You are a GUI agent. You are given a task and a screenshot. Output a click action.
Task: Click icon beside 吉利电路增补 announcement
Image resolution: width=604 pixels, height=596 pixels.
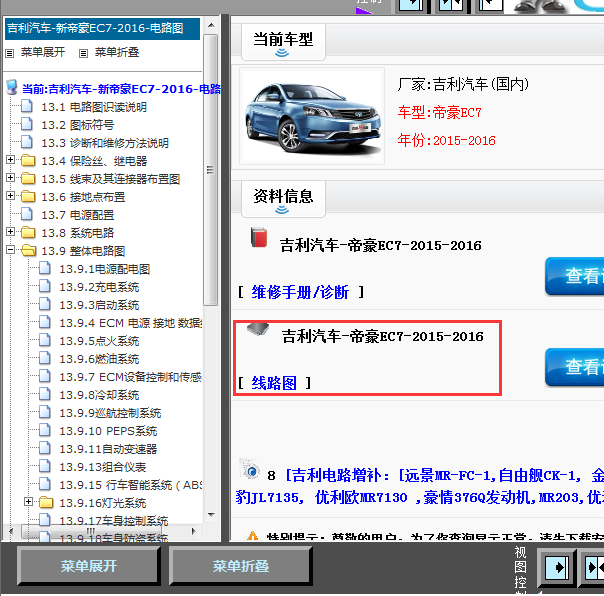(250, 468)
